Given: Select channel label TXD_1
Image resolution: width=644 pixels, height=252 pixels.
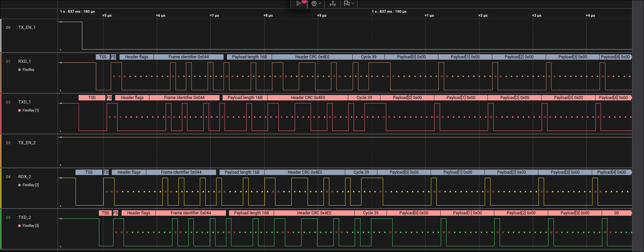Looking at the screenshot, I should (24, 102).
